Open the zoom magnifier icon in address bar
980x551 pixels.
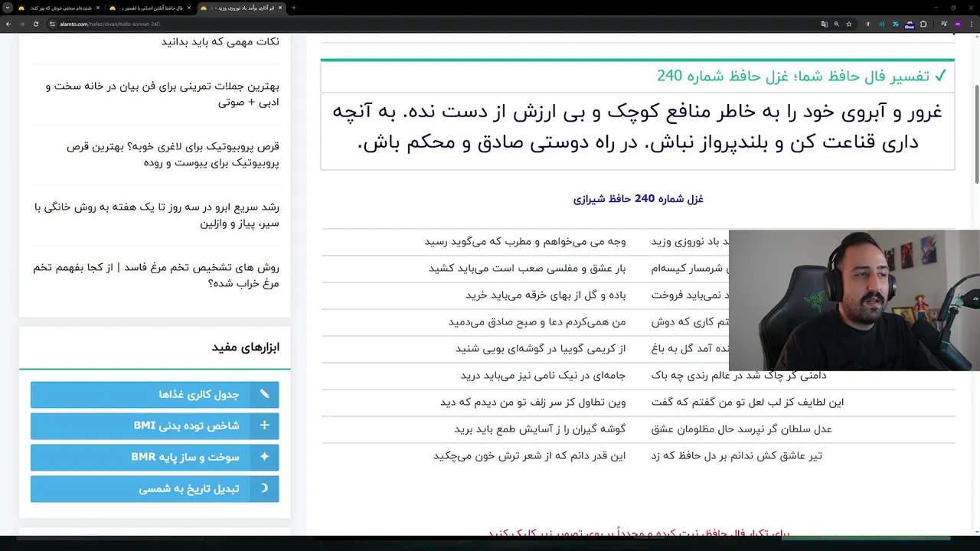836,24
